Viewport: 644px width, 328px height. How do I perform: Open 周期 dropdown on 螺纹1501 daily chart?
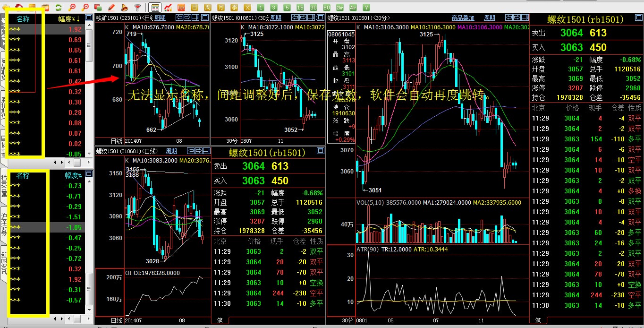coord(171,151)
